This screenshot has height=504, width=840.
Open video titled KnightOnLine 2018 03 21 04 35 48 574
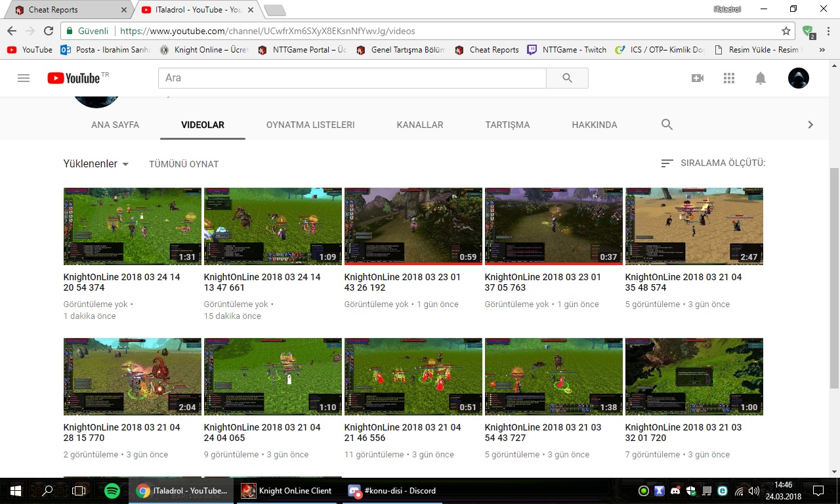683,282
